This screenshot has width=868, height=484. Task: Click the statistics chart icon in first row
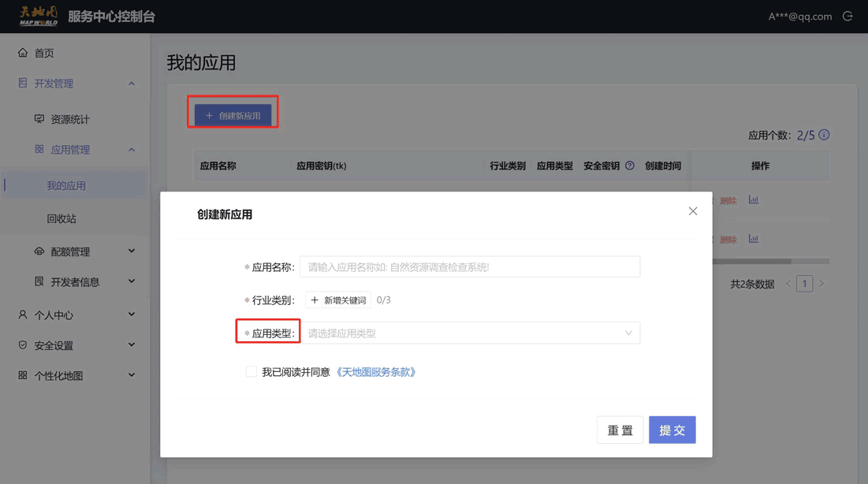click(754, 199)
